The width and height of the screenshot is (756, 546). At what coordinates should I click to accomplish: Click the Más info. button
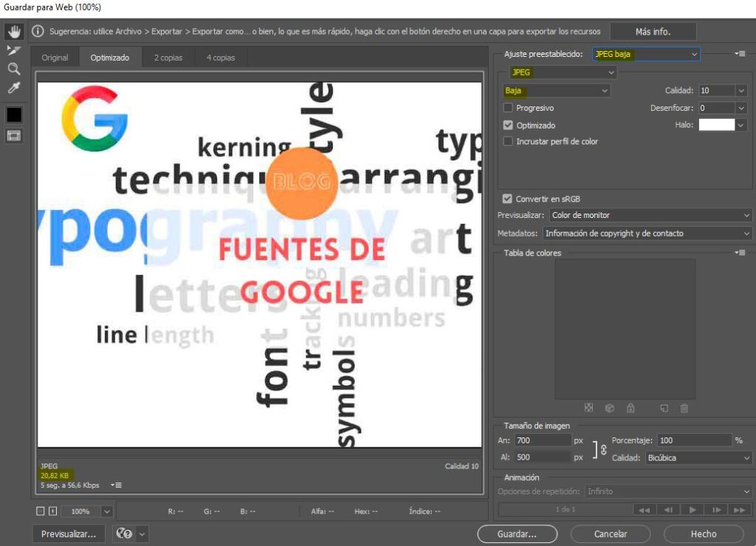[653, 32]
